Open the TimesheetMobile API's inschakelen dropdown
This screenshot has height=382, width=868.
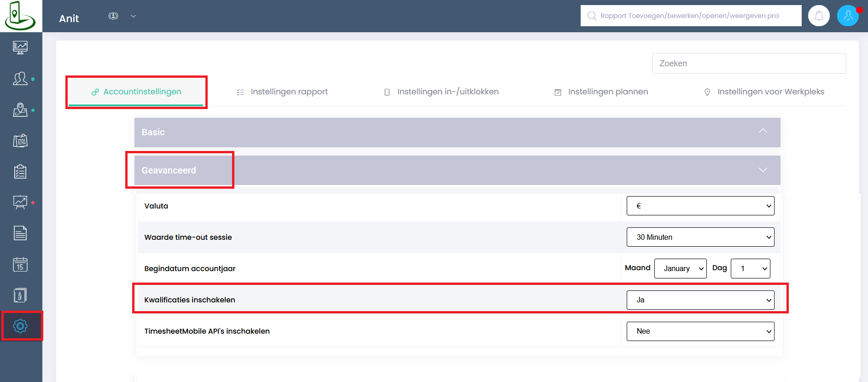pos(700,331)
